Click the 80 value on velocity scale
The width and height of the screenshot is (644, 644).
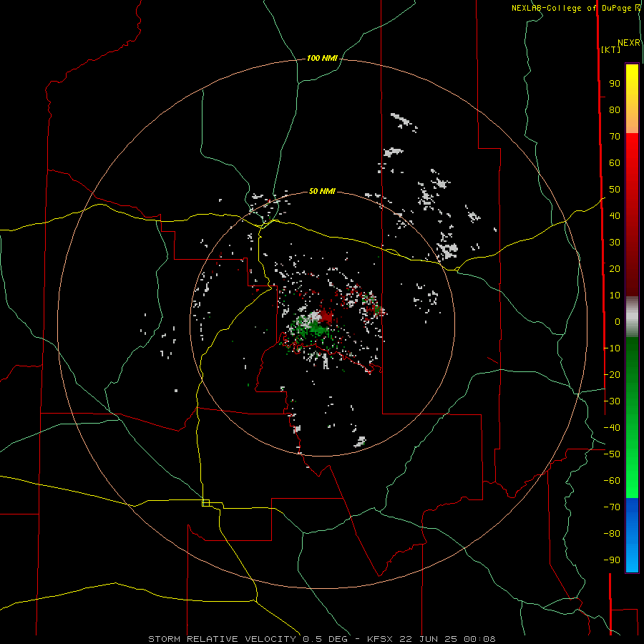pyautogui.click(x=615, y=110)
